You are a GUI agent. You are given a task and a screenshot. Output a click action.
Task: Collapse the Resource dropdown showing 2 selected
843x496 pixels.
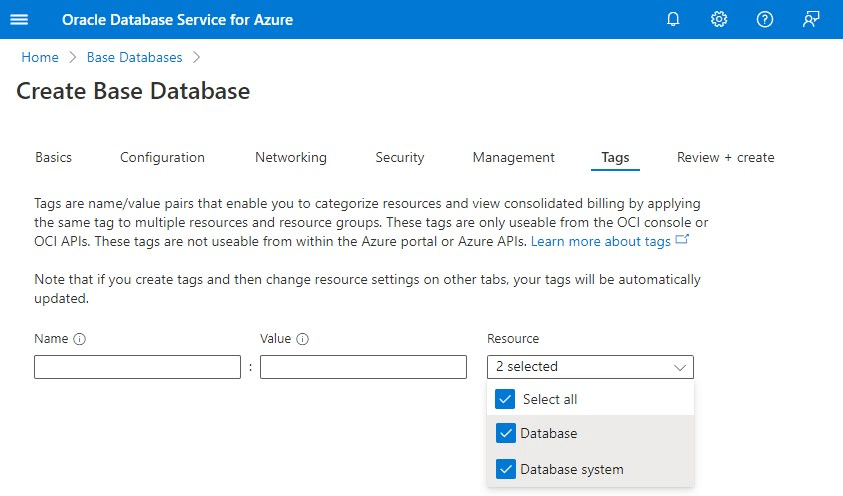point(590,367)
